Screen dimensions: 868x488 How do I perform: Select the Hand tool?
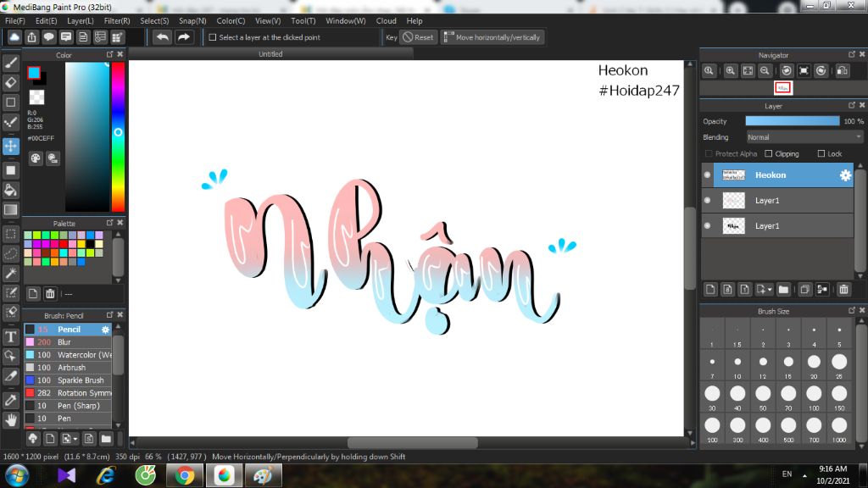[10, 420]
